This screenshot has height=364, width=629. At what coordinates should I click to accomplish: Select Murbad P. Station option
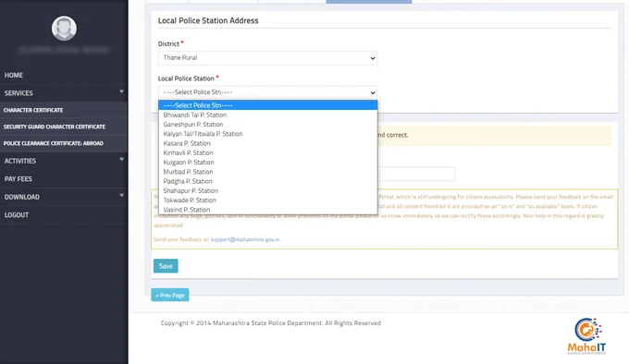(x=267, y=172)
